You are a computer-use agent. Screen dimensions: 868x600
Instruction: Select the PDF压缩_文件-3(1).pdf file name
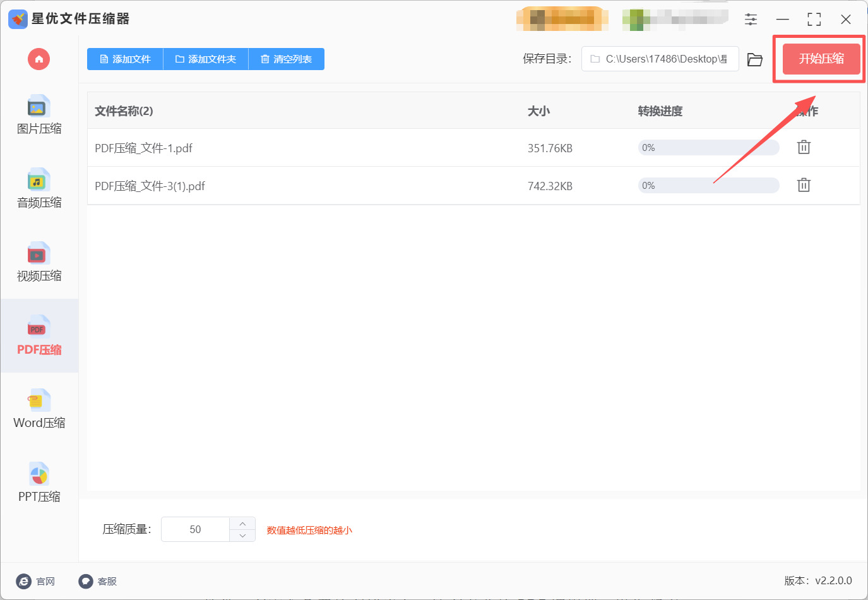(150, 186)
